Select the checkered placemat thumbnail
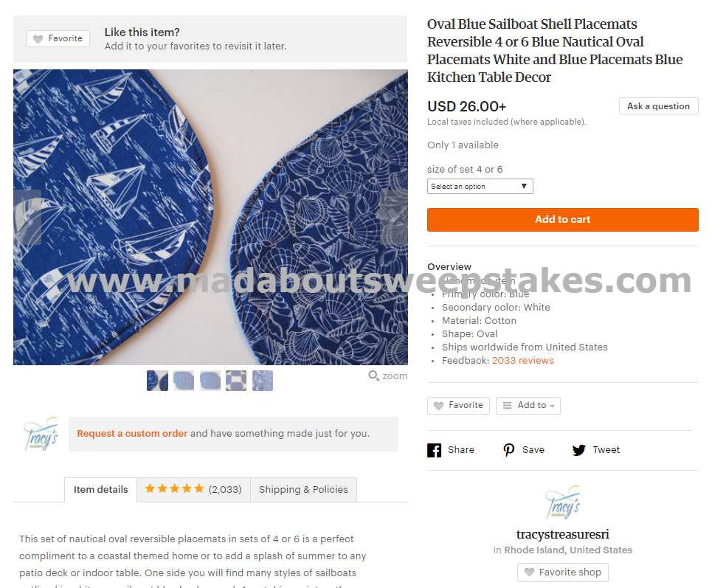 (236, 381)
